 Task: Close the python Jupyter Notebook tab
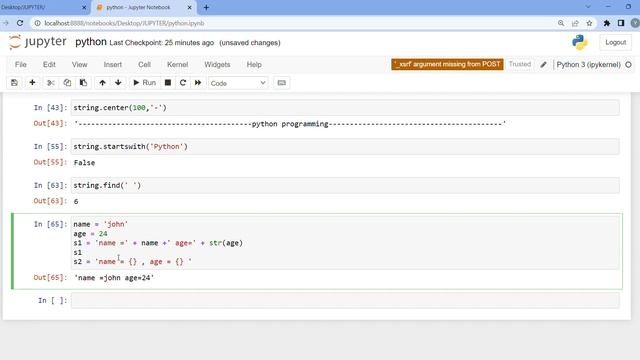click(189, 7)
